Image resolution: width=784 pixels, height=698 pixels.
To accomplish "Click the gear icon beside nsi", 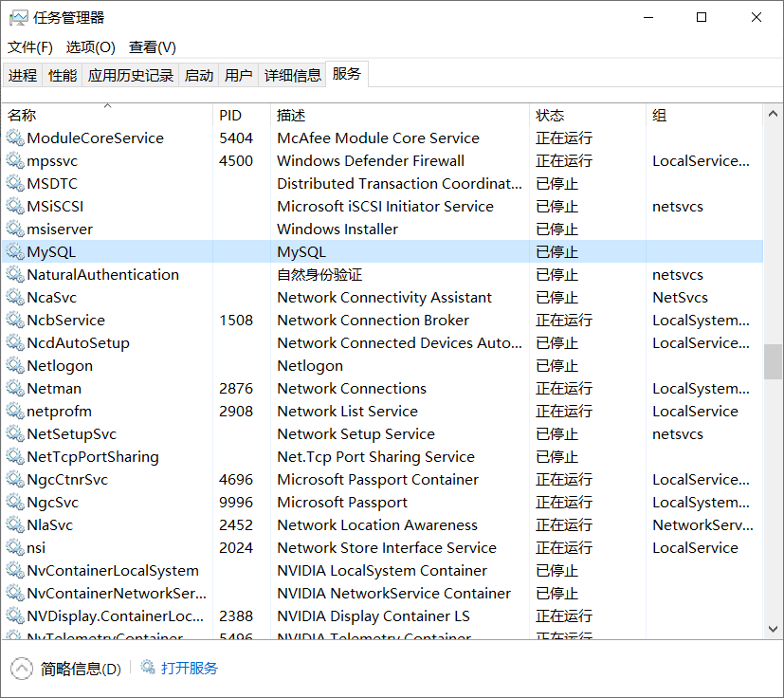I will [x=15, y=547].
